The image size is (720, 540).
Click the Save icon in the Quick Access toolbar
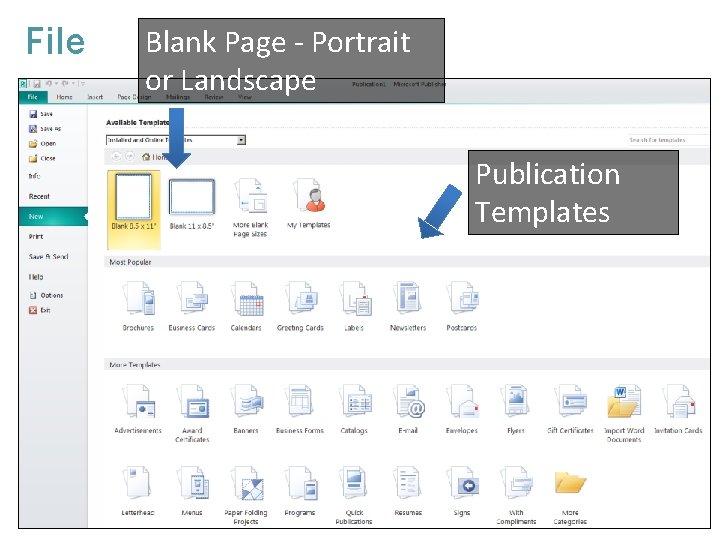[37, 84]
